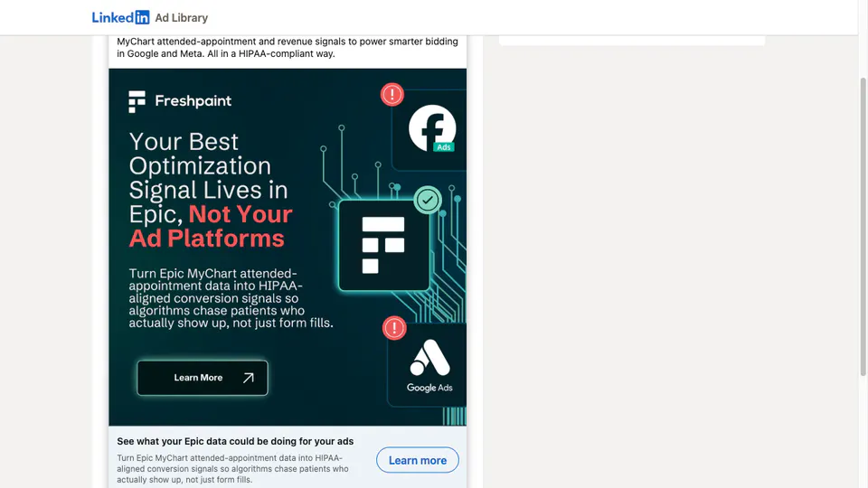The width and height of the screenshot is (868, 488).
Task: Click the green checkmark badge icon
Action: (428, 200)
